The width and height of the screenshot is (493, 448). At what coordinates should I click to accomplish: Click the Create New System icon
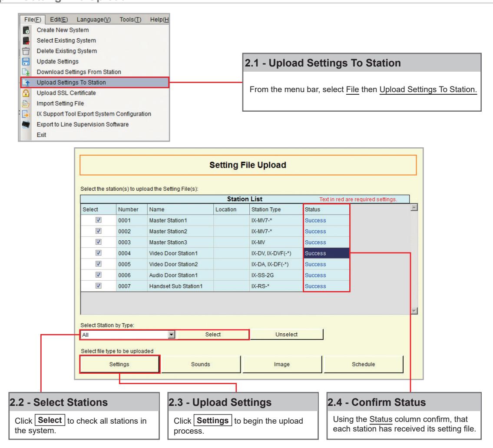tap(26, 30)
